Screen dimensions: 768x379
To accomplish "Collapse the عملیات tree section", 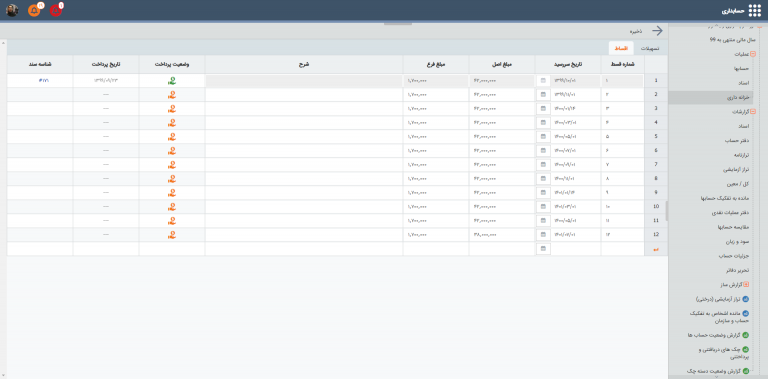I will [753, 54].
